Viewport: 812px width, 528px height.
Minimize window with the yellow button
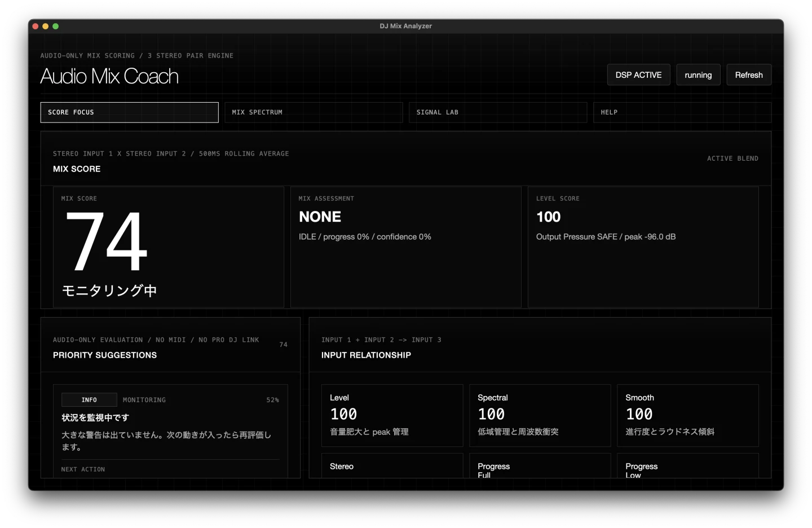[46, 27]
